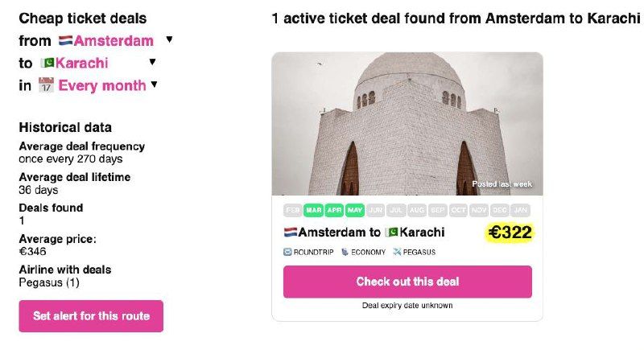This screenshot has width=644, height=350.
Task: Click the Pakistan flag on deal card
Action: click(x=391, y=233)
